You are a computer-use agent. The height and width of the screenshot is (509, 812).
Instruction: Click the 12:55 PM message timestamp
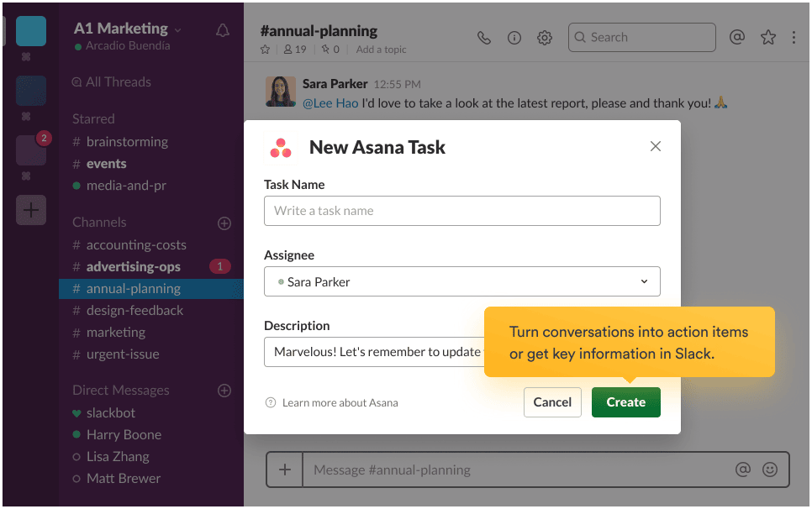tap(398, 84)
